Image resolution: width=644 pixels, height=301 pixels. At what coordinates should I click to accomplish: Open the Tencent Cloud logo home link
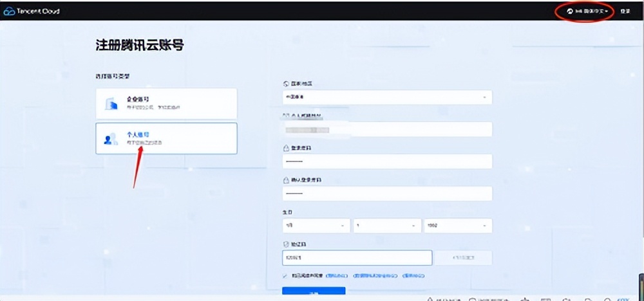pos(32,12)
